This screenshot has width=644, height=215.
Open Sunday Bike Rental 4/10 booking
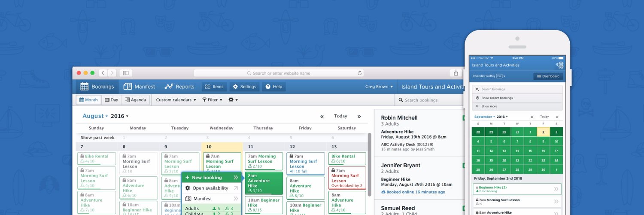coord(97,159)
